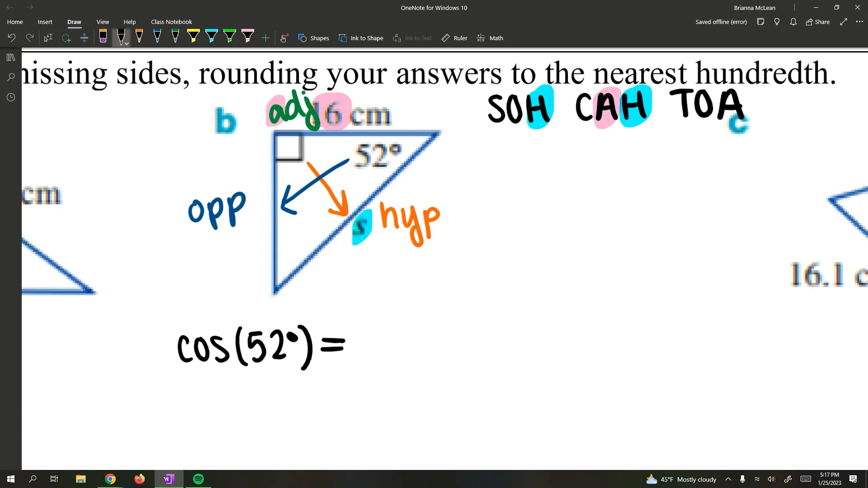Open the Shapes gallery
This screenshot has width=868, height=488.
[314, 38]
